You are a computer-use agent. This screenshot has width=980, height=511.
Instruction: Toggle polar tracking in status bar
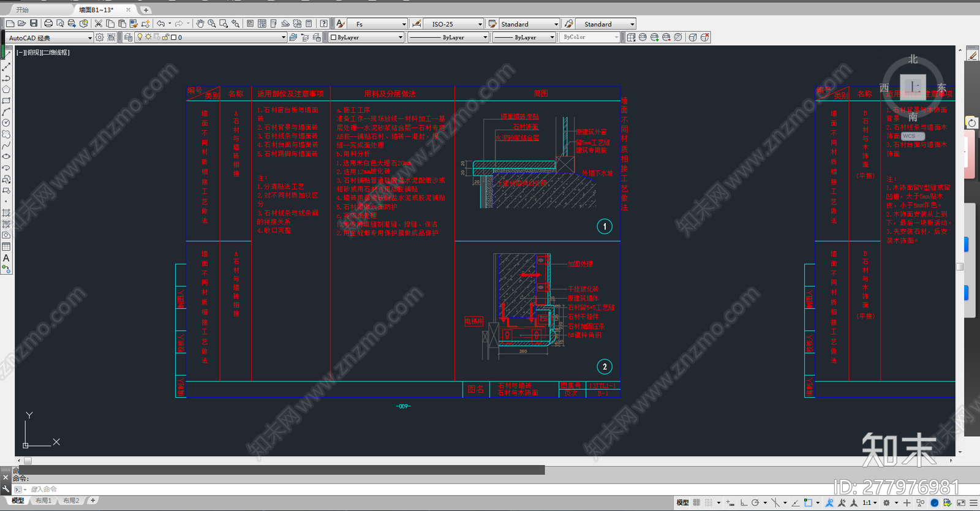755,502
